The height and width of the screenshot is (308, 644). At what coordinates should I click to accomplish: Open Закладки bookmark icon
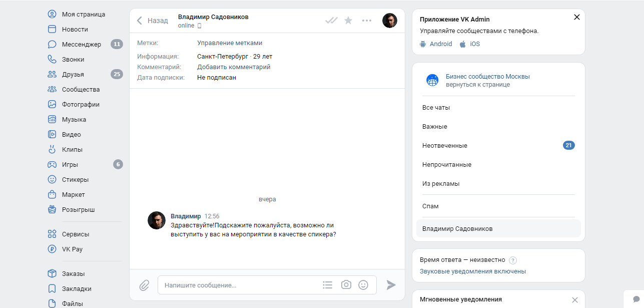coord(52,288)
